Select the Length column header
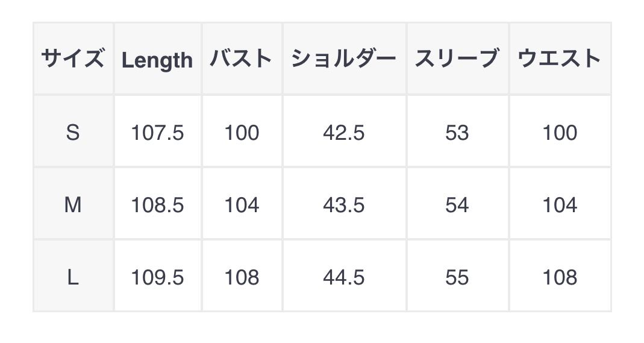 coord(157,60)
